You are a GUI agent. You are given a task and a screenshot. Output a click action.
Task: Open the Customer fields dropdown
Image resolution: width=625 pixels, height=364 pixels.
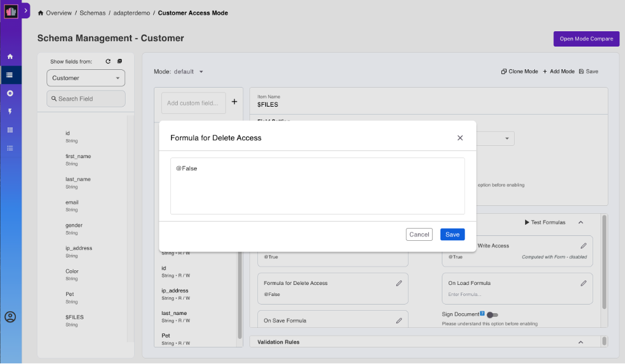pyautogui.click(x=86, y=78)
